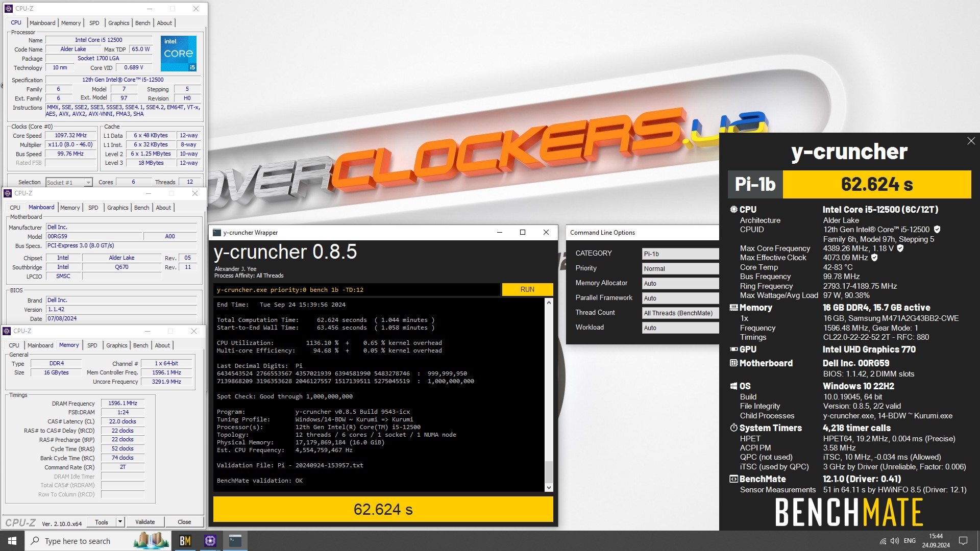The height and width of the screenshot is (551, 980).
Task: Select SPD tab in top CPU-Z window
Action: tap(94, 23)
